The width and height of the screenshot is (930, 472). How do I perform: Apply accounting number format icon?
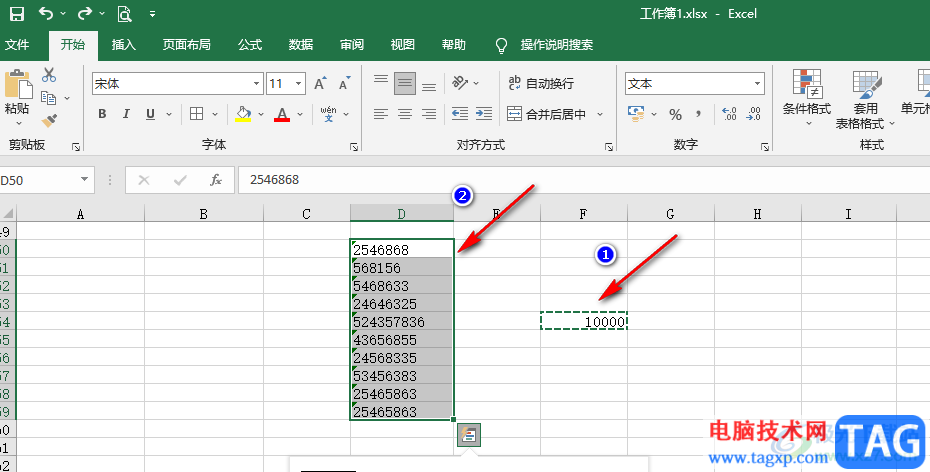tap(636, 113)
